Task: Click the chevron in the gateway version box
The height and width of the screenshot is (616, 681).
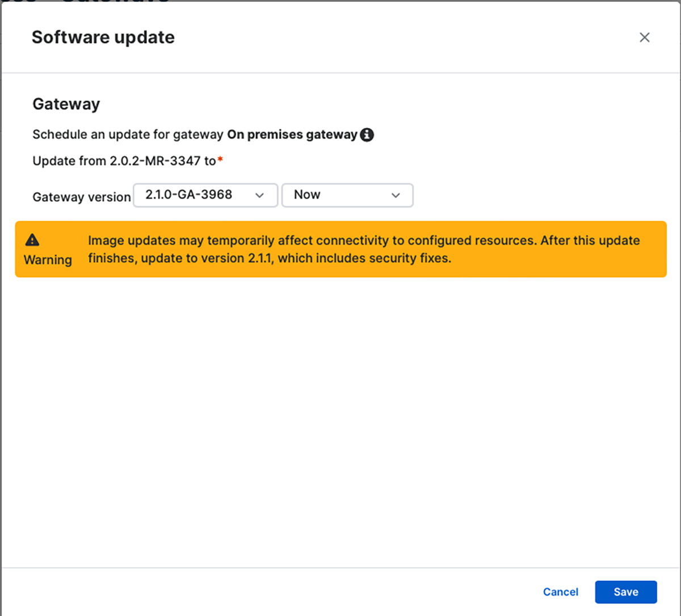Action: (x=260, y=195)
